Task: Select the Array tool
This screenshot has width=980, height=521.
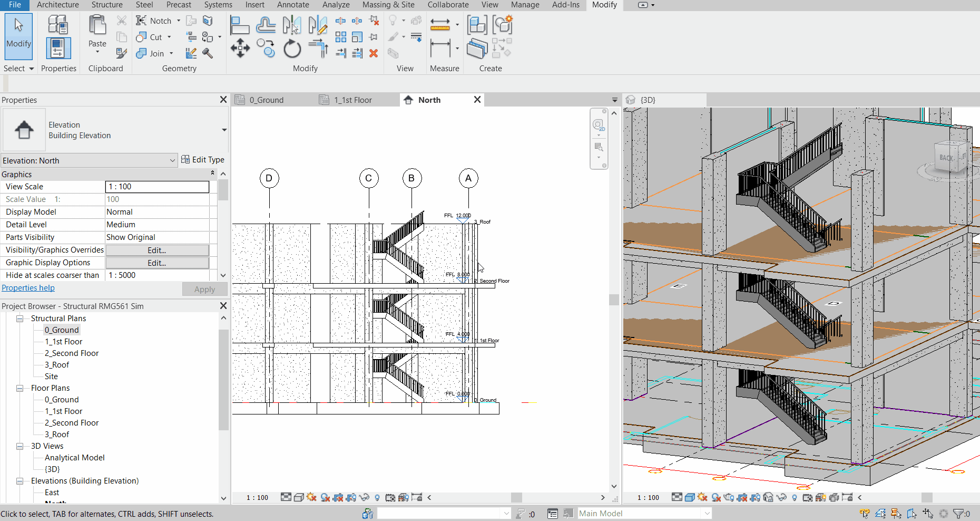Action: [341, 37]
